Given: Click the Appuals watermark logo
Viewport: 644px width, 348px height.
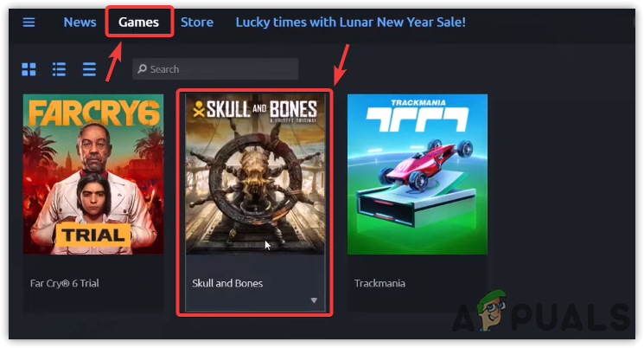Looking at the screenshot, I should tap(541, 313).
